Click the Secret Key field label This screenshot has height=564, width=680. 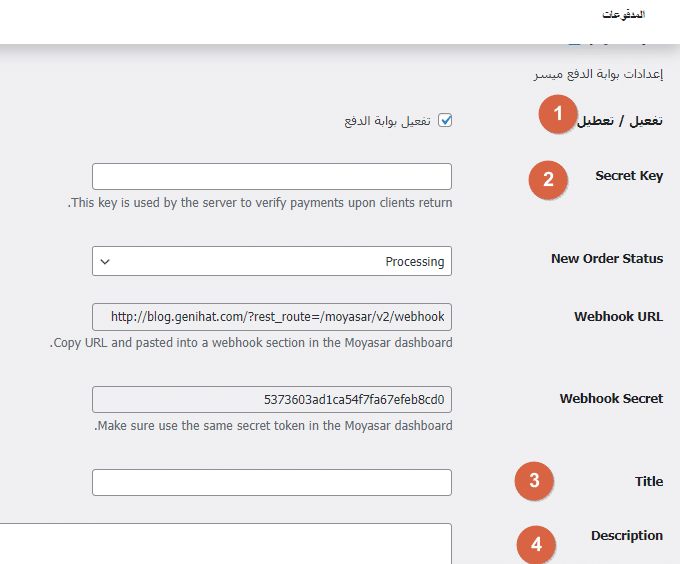tap(629, 176)
